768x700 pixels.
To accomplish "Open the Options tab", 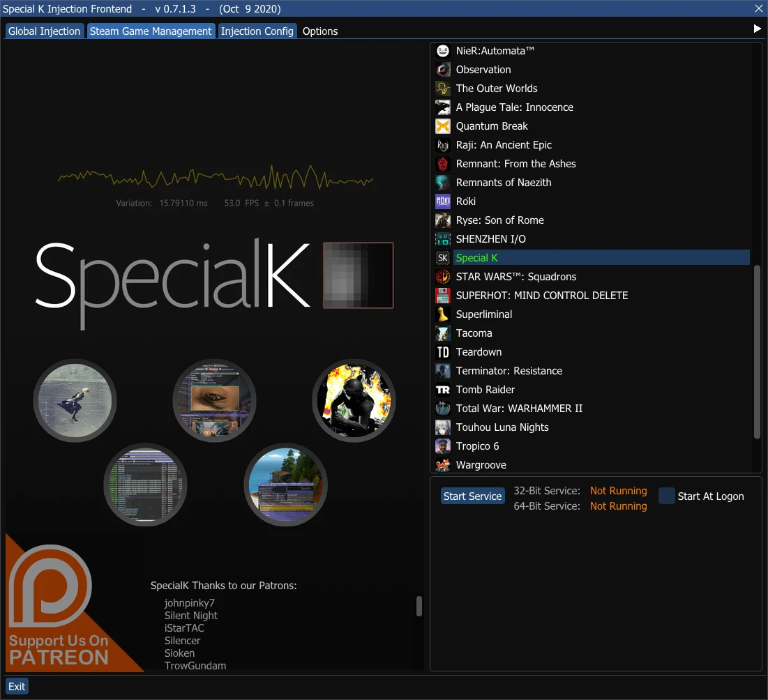I will [x=320, y=31].
